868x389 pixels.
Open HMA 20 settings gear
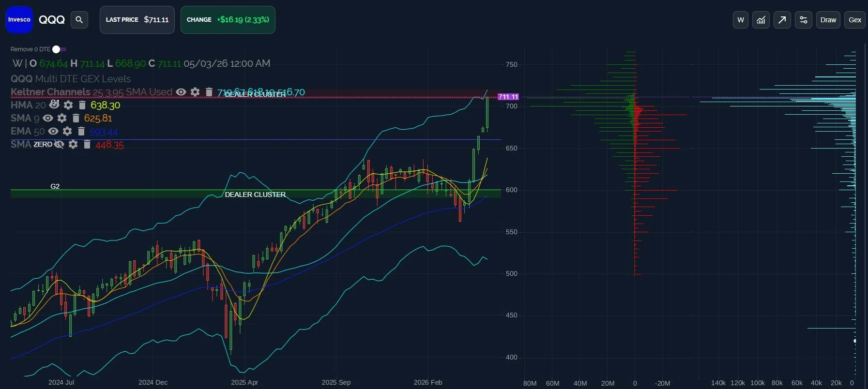pos(68,105)
